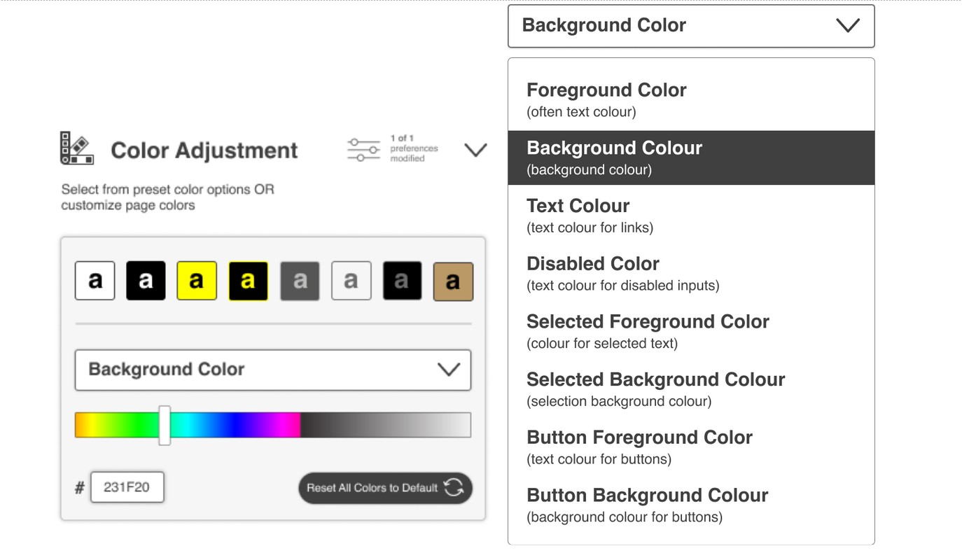
Task: Select the black-text-on-white preset swatch
Action: tap(95, 280)
